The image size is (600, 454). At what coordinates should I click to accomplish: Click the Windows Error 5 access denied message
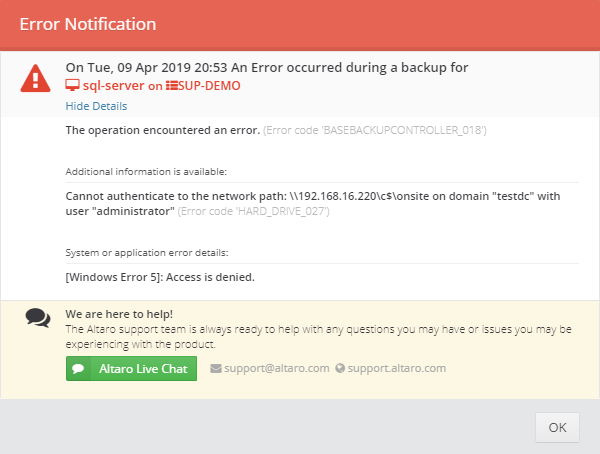[160, 277]
